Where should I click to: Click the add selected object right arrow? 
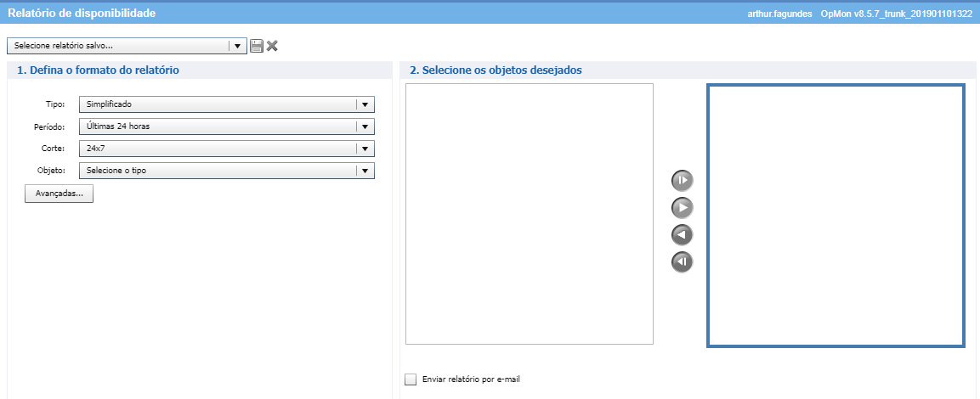point(682,208)
